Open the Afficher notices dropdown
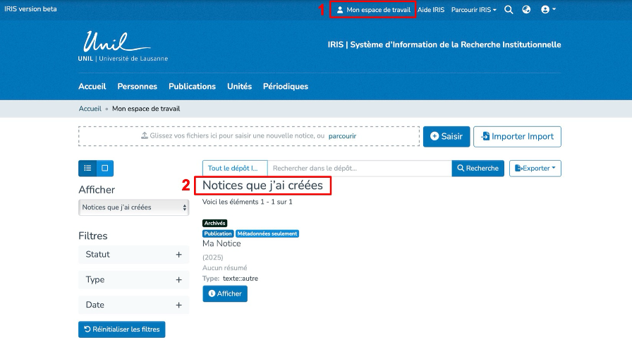Viewport: 632px width, 364px height. tap(133, 207)
